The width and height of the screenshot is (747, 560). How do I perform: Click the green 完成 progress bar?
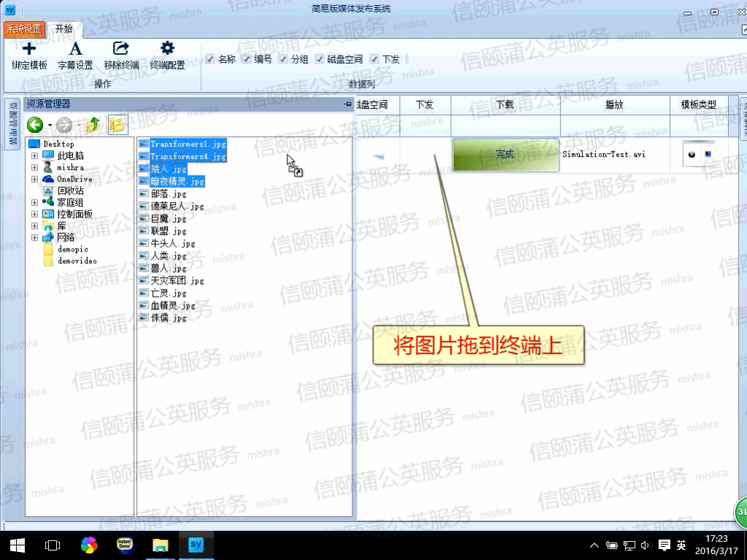click(505, 155)
